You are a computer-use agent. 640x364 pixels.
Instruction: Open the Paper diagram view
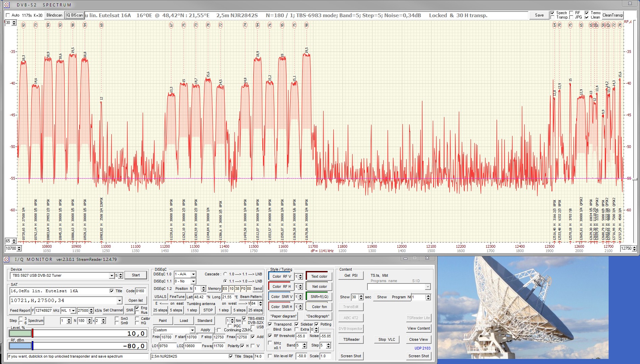point(283,316)
